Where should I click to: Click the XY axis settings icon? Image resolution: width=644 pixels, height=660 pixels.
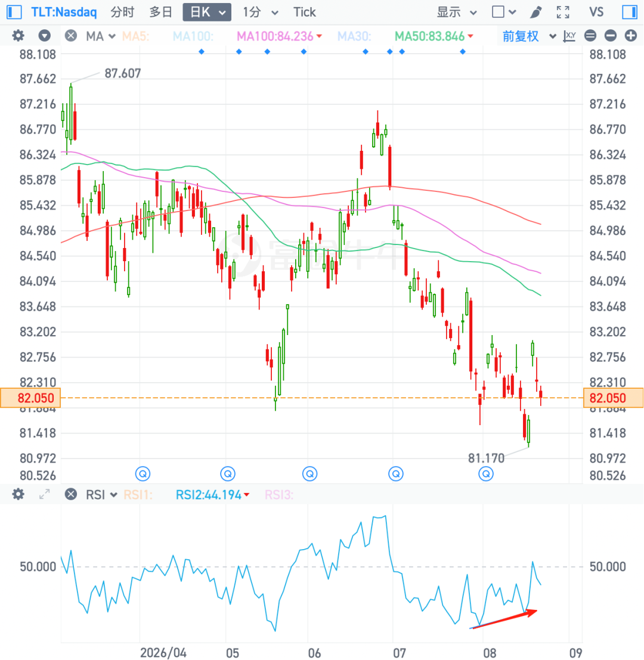click(569, 36)
